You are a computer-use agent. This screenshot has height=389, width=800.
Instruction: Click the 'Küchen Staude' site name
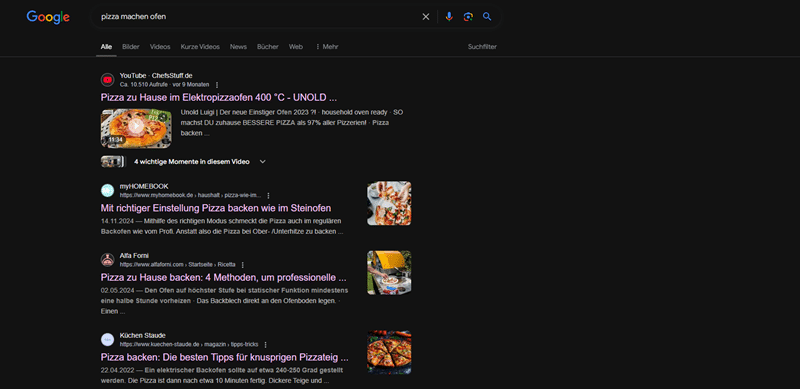143,335
